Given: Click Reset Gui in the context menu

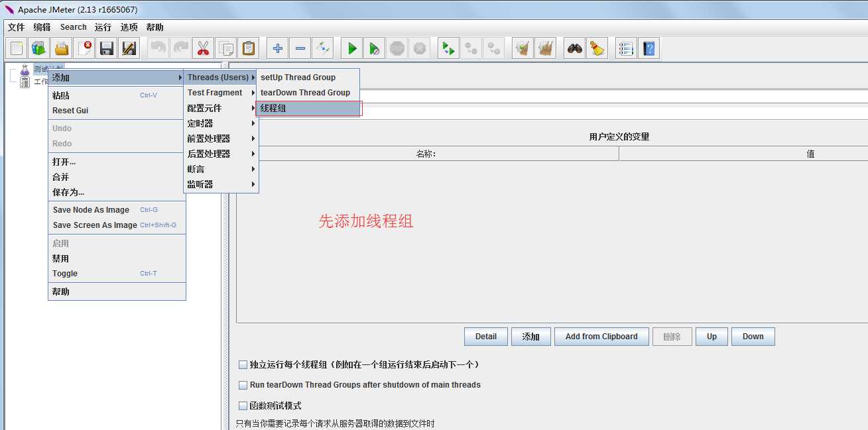Looking at the screenshot, I should [x=117, y=111].
